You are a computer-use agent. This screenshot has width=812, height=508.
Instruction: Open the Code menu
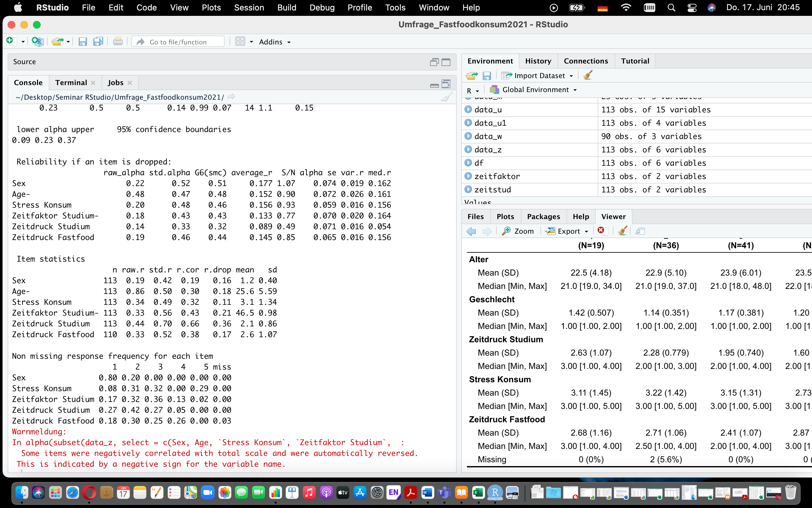point(147,7)
